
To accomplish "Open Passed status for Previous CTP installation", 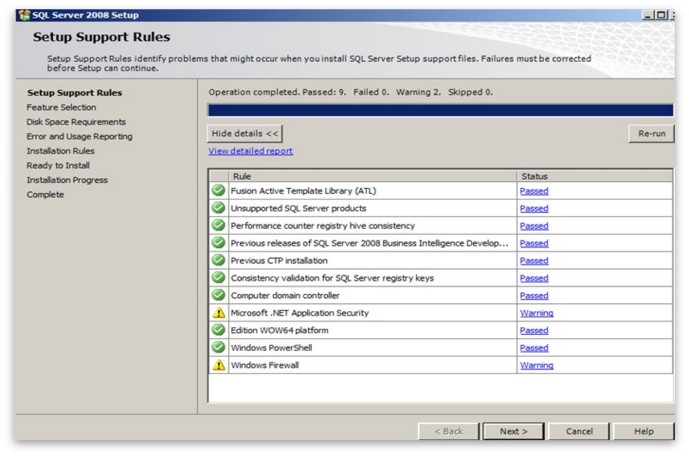I will tap(534, 261).
